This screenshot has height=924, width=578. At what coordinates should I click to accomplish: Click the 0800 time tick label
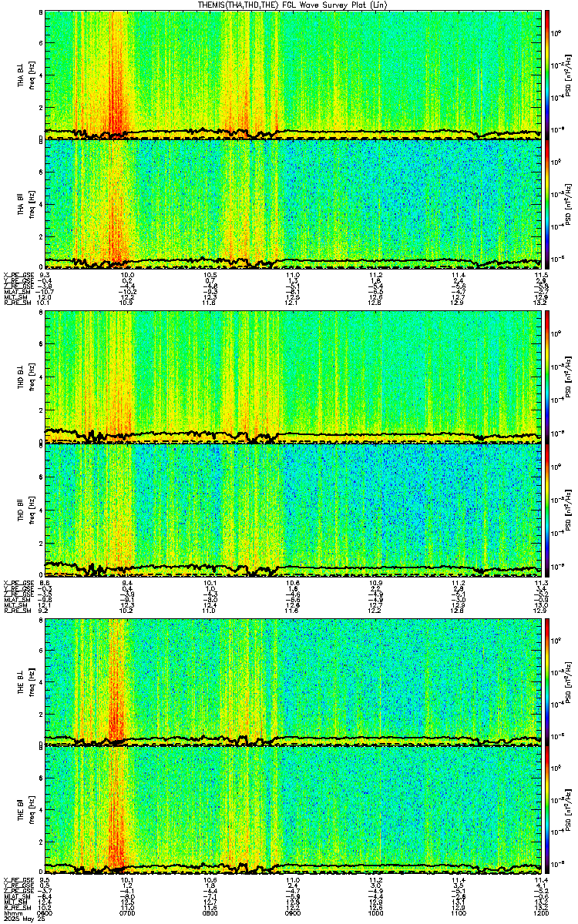pos(210,913)
